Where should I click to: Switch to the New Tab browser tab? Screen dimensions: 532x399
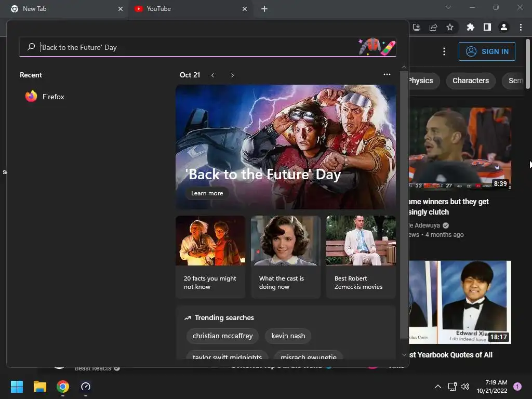[x=64, y=9]
